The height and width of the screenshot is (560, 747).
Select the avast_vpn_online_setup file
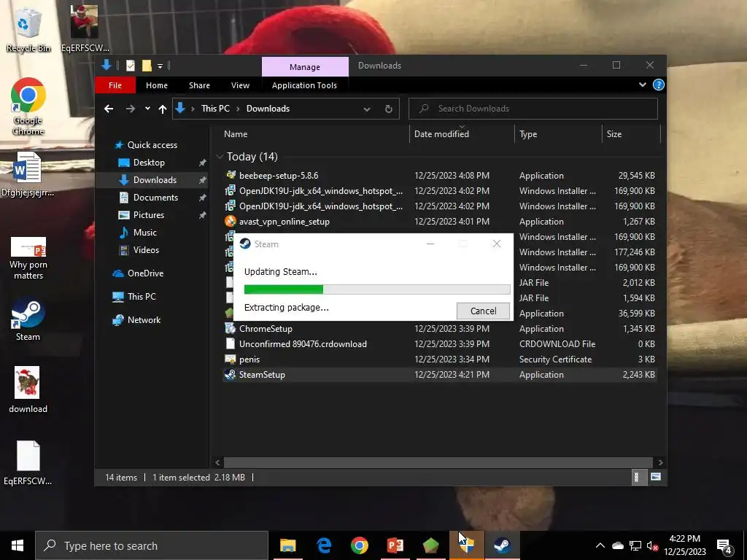(439, 222)
